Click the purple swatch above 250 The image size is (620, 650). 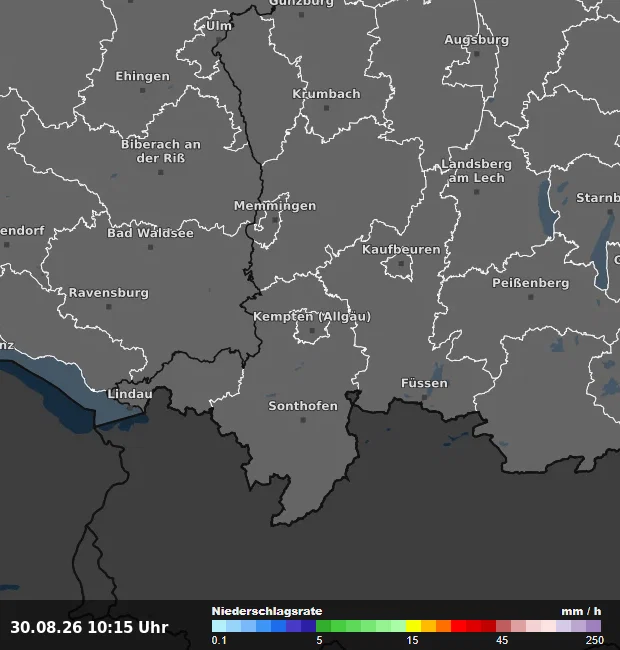pos(593,626)
